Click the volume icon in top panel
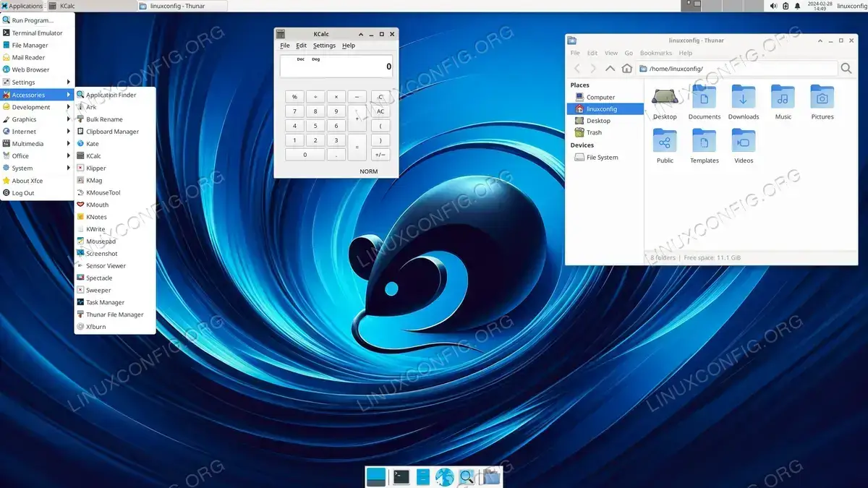The image size is (868, 488). (773, 6)
